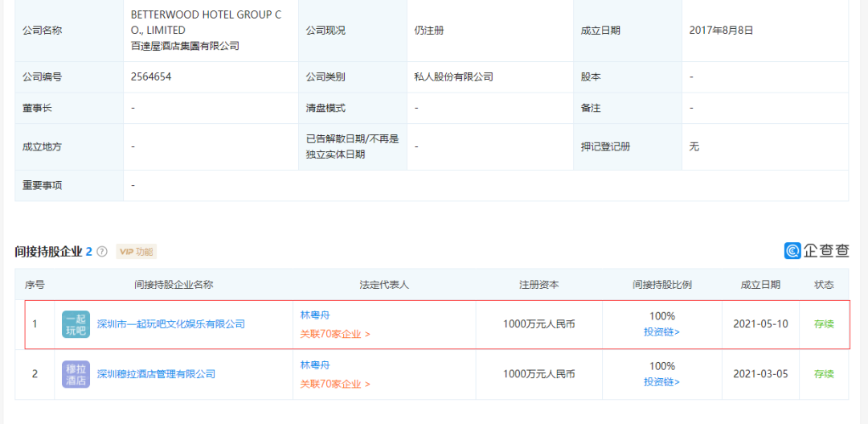This screenshot has width=868, height=424.
Task: Open 投资链 for 穆拉酒店 row
Action: [661, 382]
